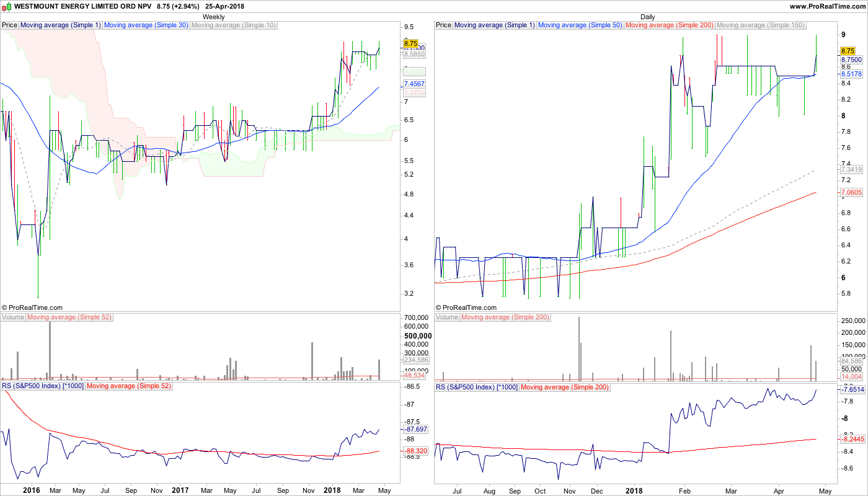Click the yellow 8.75 price tag on Daily chart
Viewport: 868px width, 496px height.
tap(848, 51)
